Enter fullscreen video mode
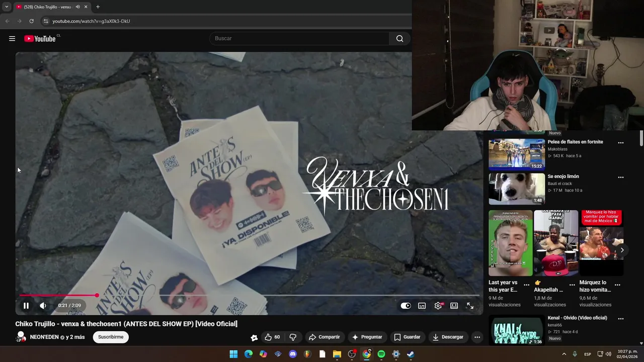Image resolution: width=644 pixels, height=362 pixels. click(x=470, y=306)
